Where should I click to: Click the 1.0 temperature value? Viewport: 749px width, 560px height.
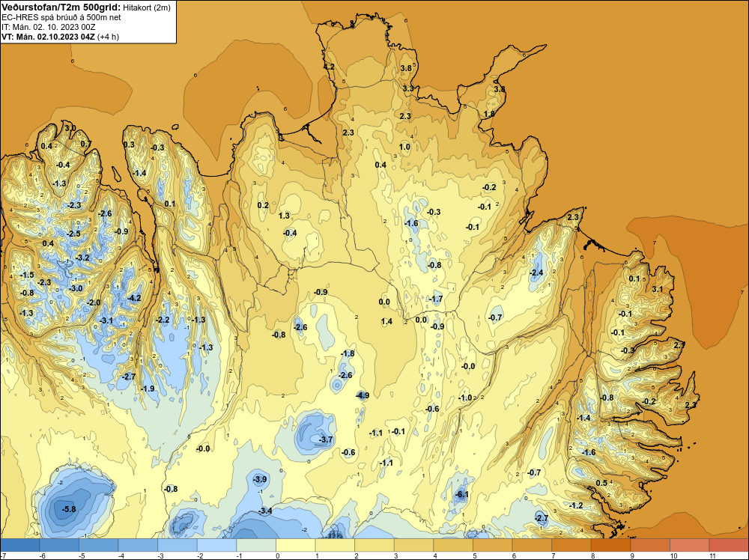tap(404, 147)
